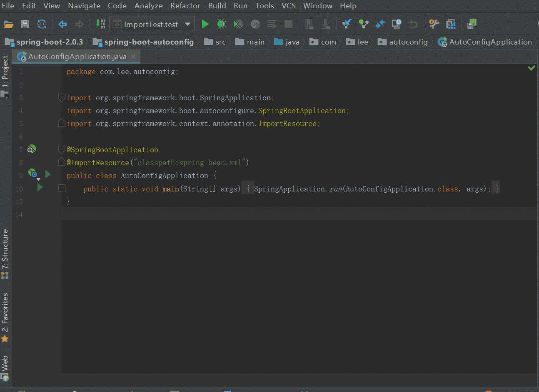The height and width of the screenshot is (392, 539).
Task: Synchronize project with the refresh icon
Action: coord(42,24)
